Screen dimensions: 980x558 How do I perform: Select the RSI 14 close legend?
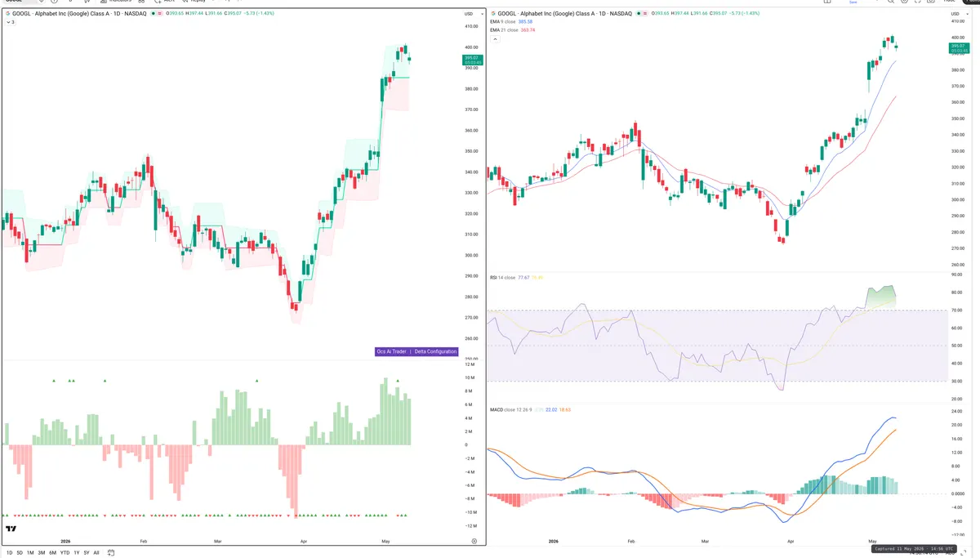coord(502,278)
